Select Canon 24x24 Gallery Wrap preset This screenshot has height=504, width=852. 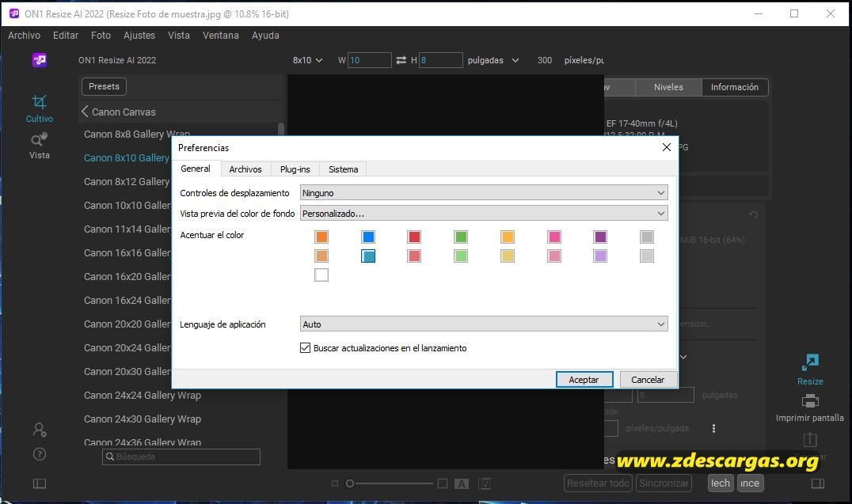tap(143, 396)
